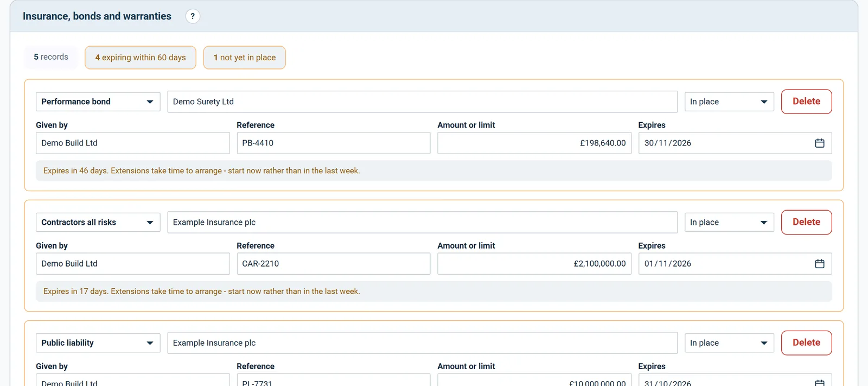Edit the 30/11/2026 expiry date field
The height and width of the screenshot is (386, 868).
(x=735, y=143)
